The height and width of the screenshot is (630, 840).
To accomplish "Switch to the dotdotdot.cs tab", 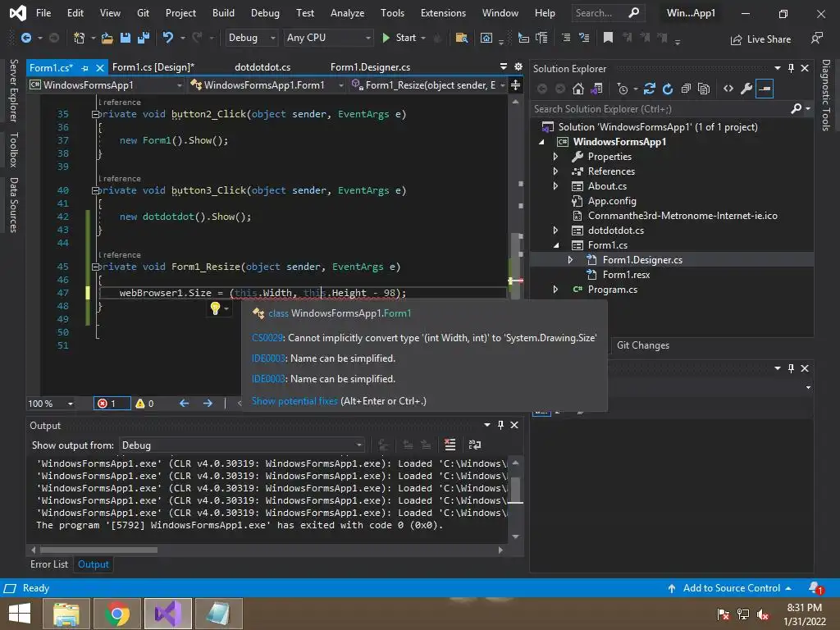I will click(262, 67).
